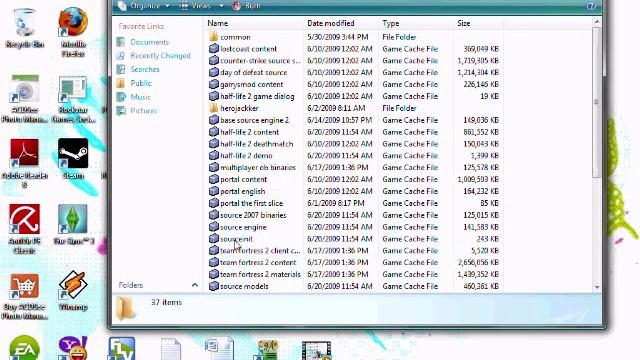The image size is (640, 360).
Task: Select the multiplayer ob binaries file
Action: tap(258, 167)
